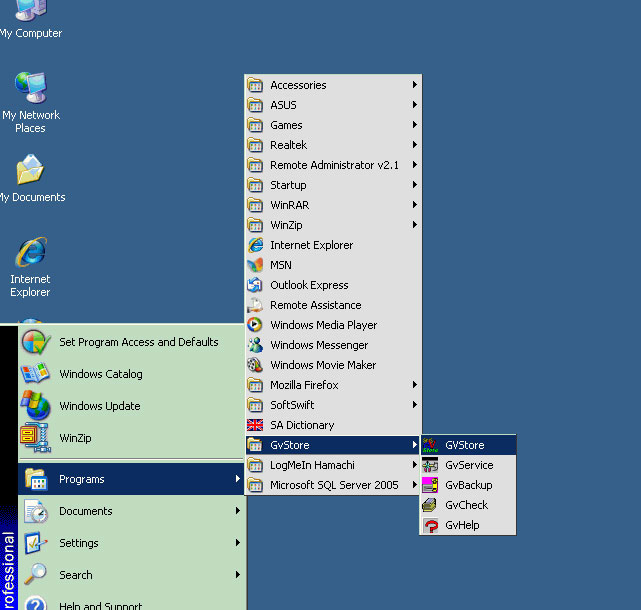Click the 'SA Dictionary' label

point(302,425)
